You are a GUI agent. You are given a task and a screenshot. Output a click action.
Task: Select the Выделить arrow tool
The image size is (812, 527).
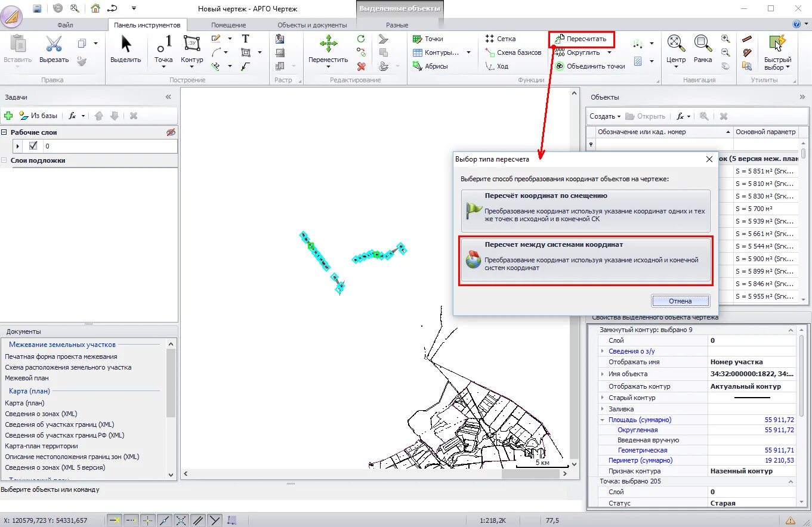pos(126,49)
